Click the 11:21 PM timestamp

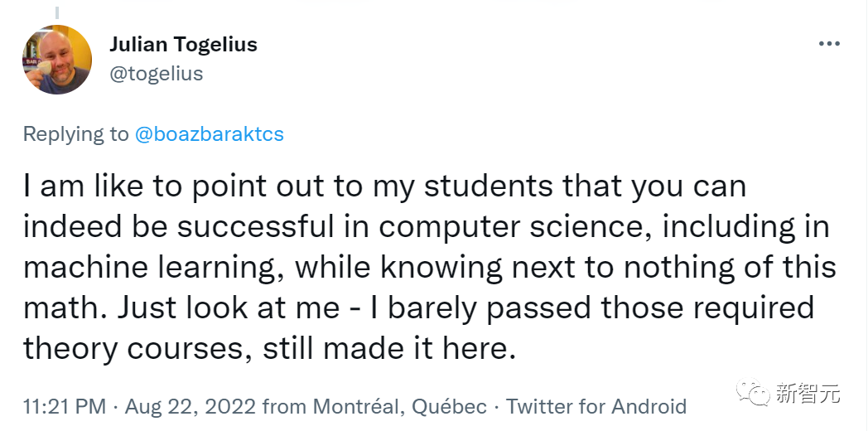(65, 407)
